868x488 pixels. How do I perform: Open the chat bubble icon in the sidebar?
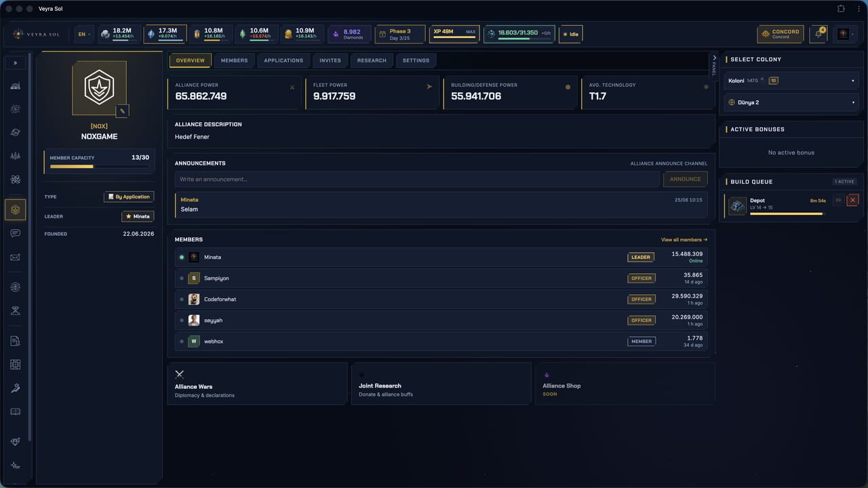[x=15, y=233]
